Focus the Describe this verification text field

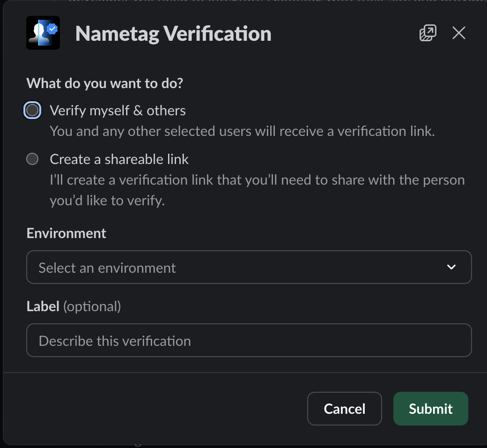pyautogui.click(x=249, y=340)
